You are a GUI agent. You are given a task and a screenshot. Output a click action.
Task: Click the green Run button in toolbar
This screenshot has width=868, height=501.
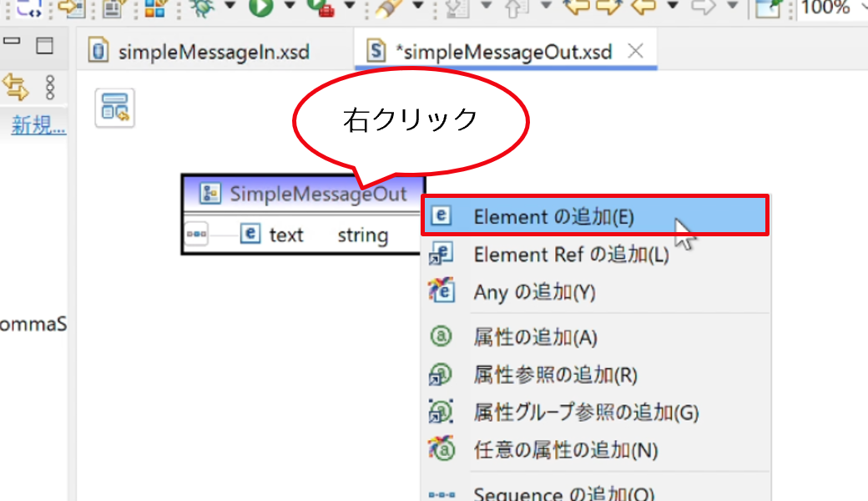(260, 8)
